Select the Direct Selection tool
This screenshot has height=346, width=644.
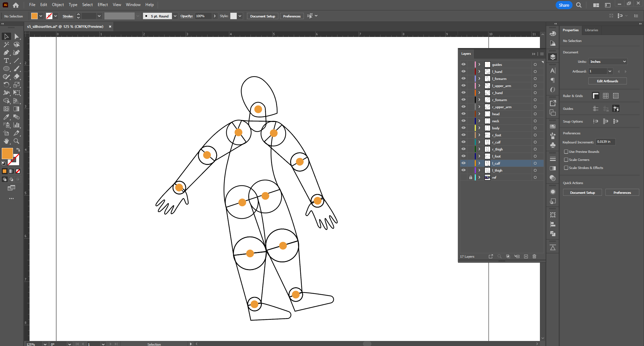(x=16, y=37)
